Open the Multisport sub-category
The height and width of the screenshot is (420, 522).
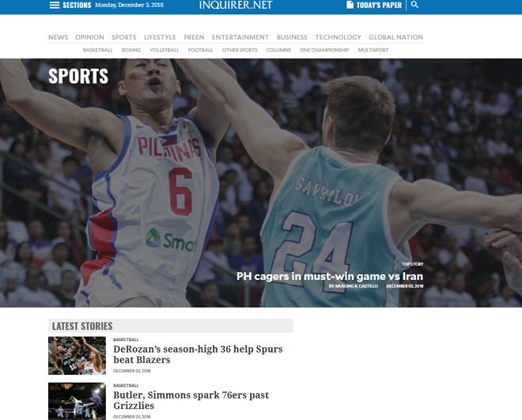coord(373,50)
